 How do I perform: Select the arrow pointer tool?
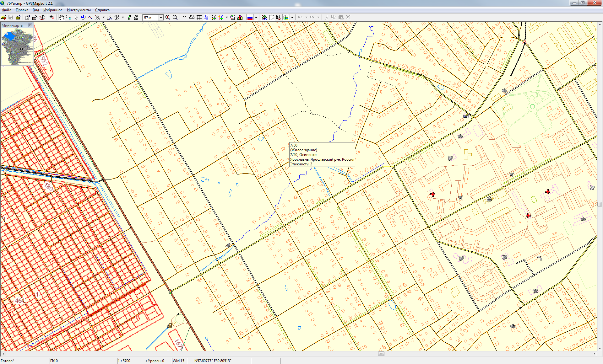(76, 18)
